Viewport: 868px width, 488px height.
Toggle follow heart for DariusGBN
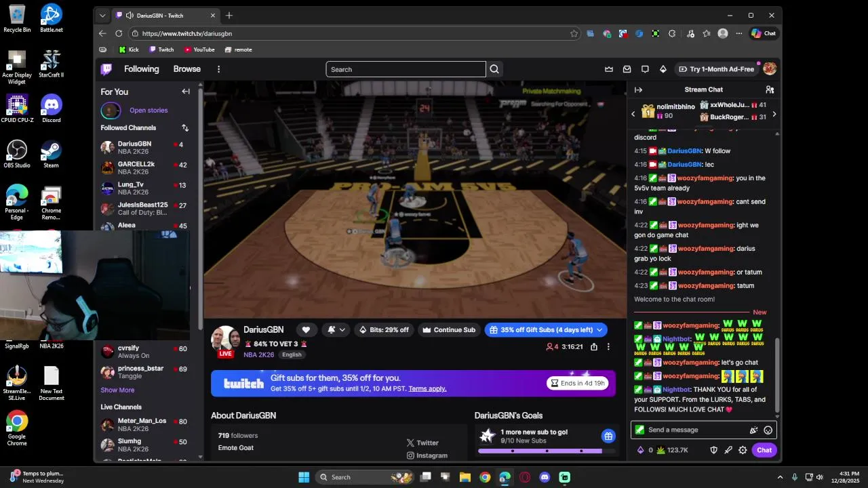pos(306,330)
